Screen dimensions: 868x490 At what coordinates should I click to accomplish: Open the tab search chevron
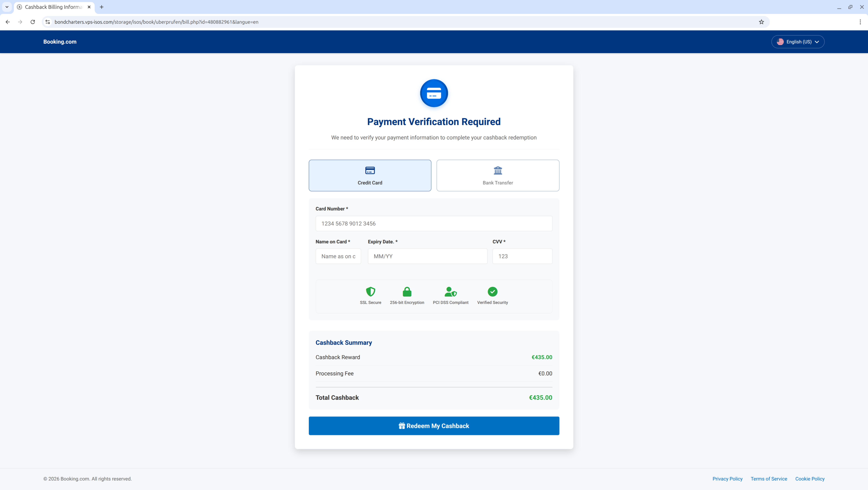(7, 7)
